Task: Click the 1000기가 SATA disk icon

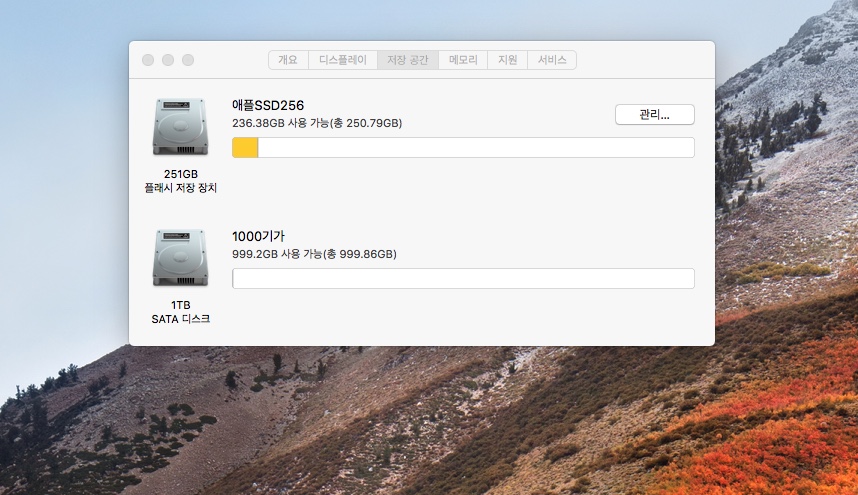Action: point(180,259)
